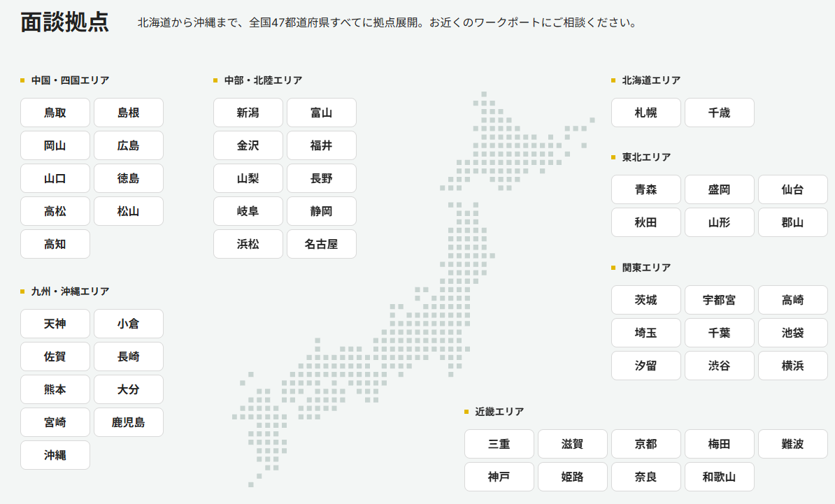Select the 沖縄 (Okinawa) location button
The width and height of the screenshot is (835, 504).
pyautogui.click(x=55, y=455)
